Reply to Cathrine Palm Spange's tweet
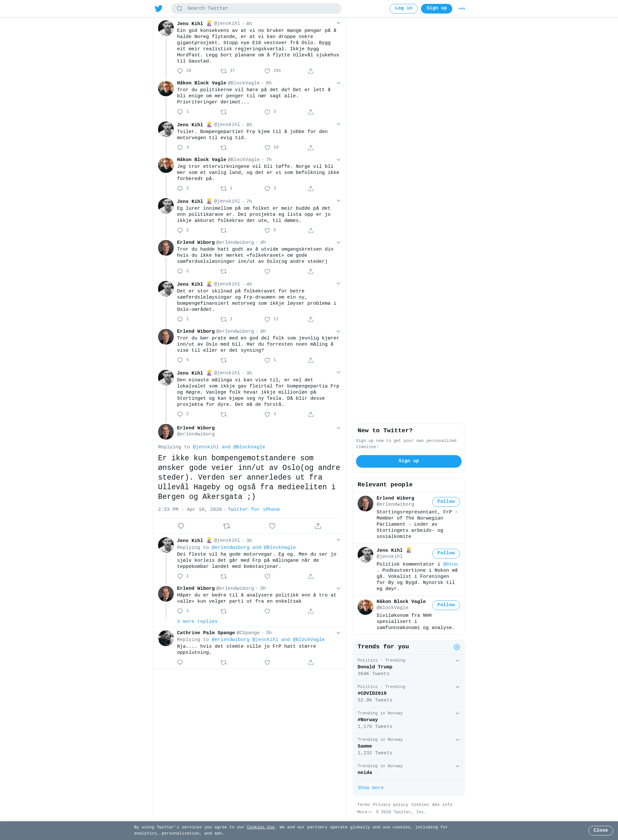This screenshot has height=840, width=618. click(x=180, y=662)
